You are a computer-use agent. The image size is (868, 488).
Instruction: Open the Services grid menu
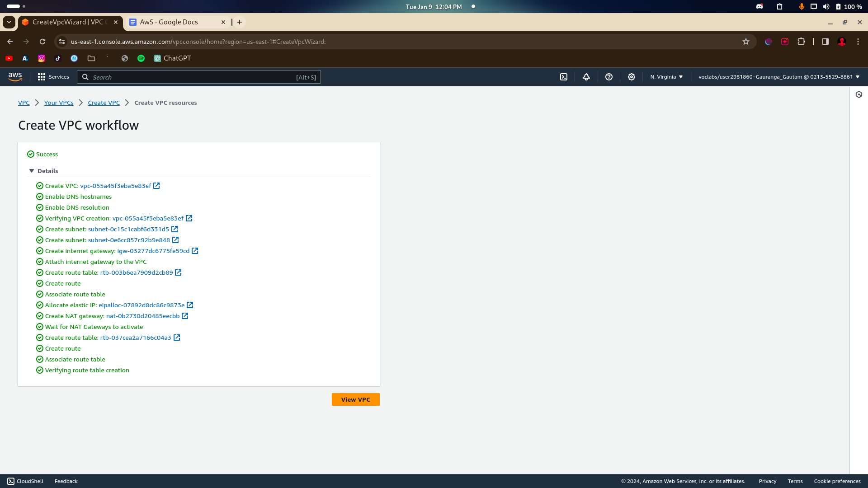(x=53, y=77)
